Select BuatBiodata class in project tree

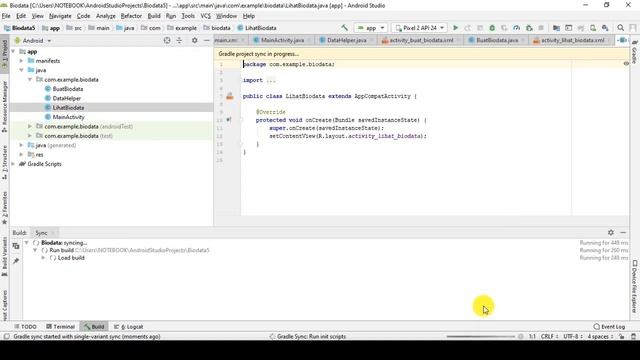click(68, 89)
